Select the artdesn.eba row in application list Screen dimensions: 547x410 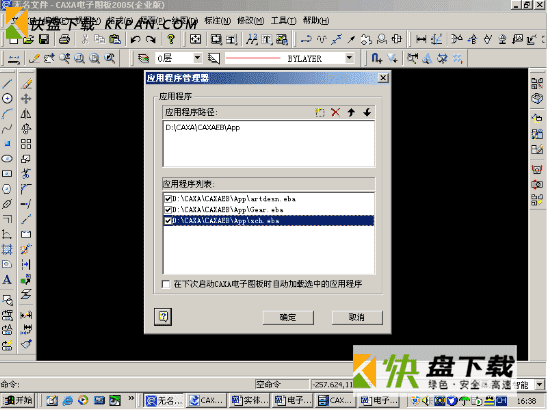[269, 199]
